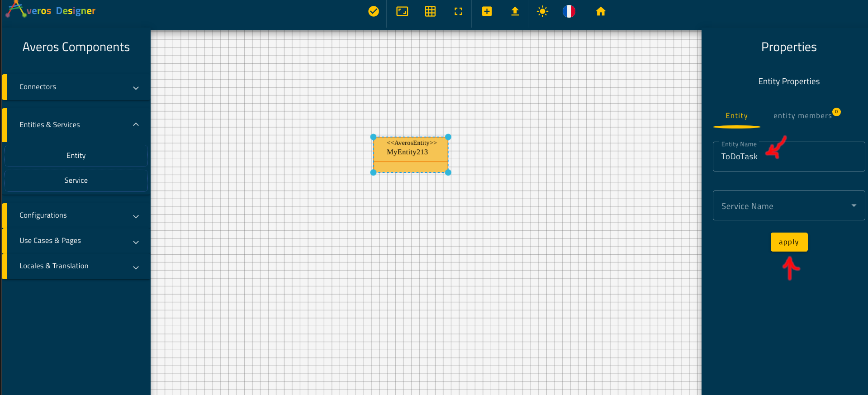Click the fullscreen corners icon
The image size is (868, 395).
pyautogui.click(x=458, y=11)
